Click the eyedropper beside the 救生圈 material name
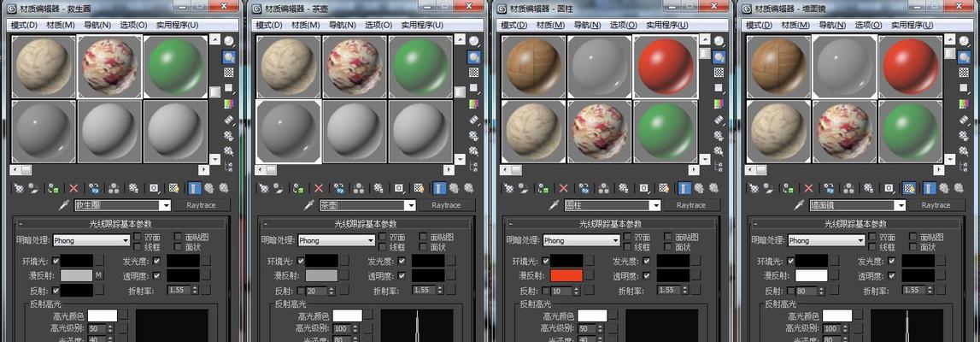The height and width of the screenshot is (342, 980). (x=63, y=206)
